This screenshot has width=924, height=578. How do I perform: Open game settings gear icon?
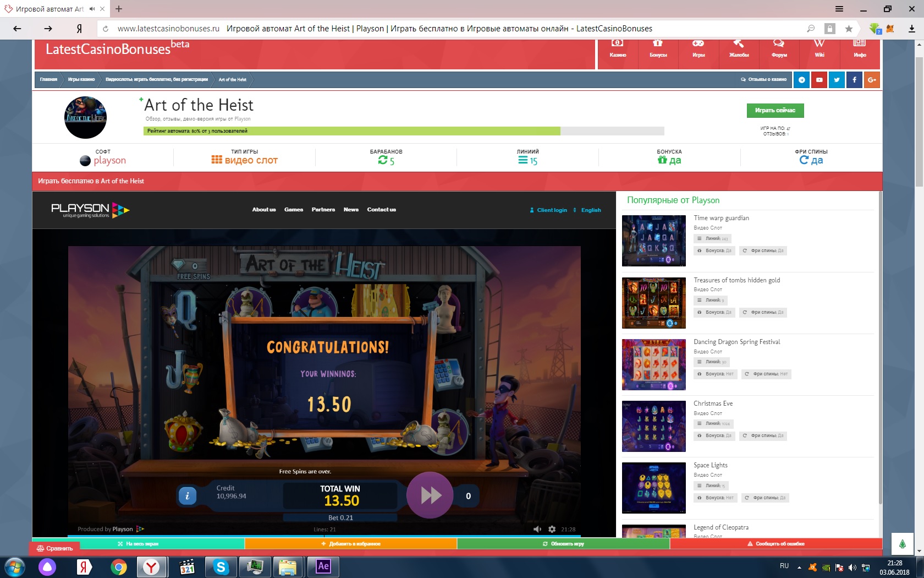pyautogui.click(x=552, y=529)
